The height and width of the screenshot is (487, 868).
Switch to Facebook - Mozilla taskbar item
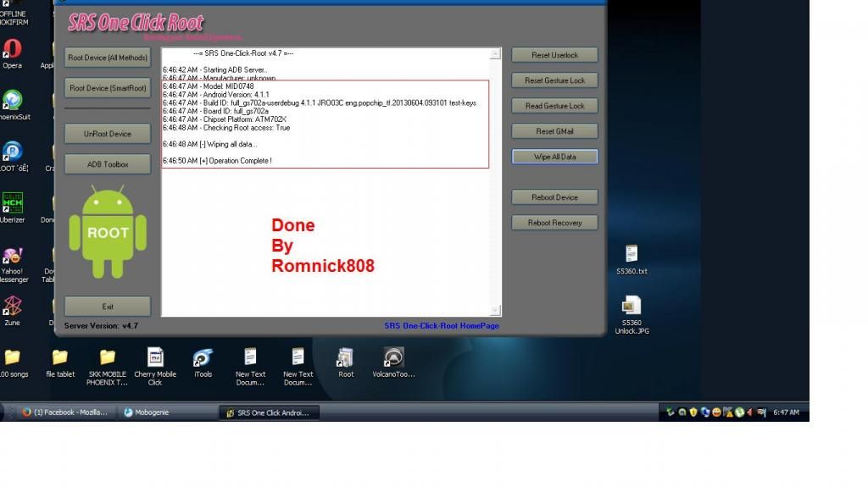(64, 412)
